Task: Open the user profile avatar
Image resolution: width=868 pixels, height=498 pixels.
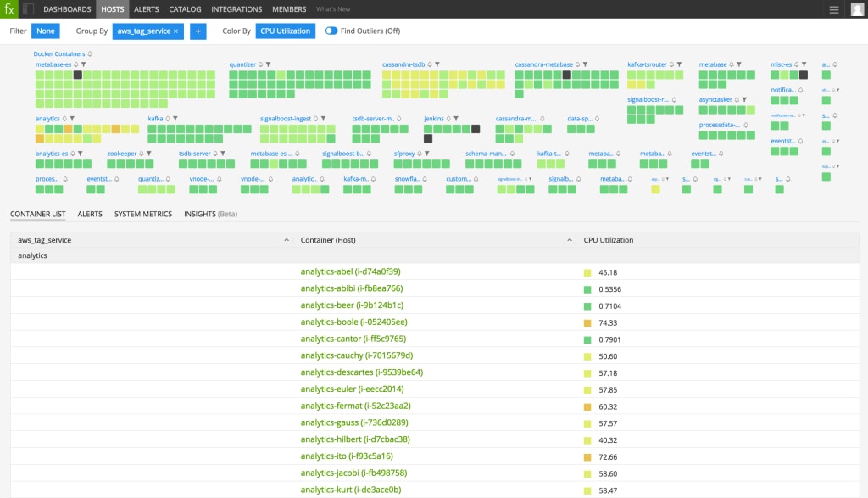Action: (x=857, y=8)
